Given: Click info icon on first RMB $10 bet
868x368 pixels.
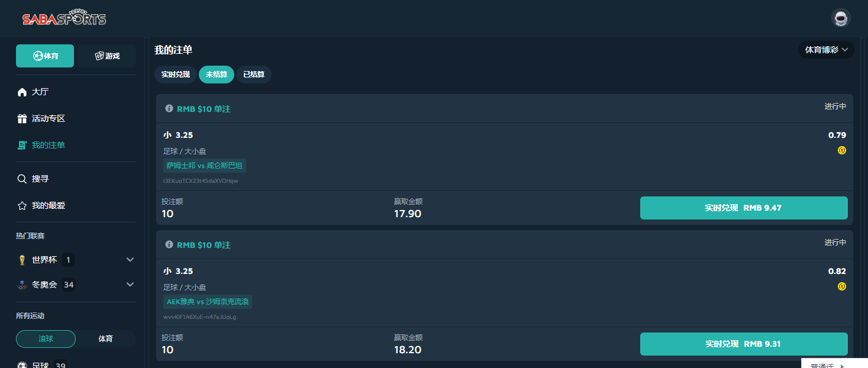Looking at the screenshot, I should (169, 109).
